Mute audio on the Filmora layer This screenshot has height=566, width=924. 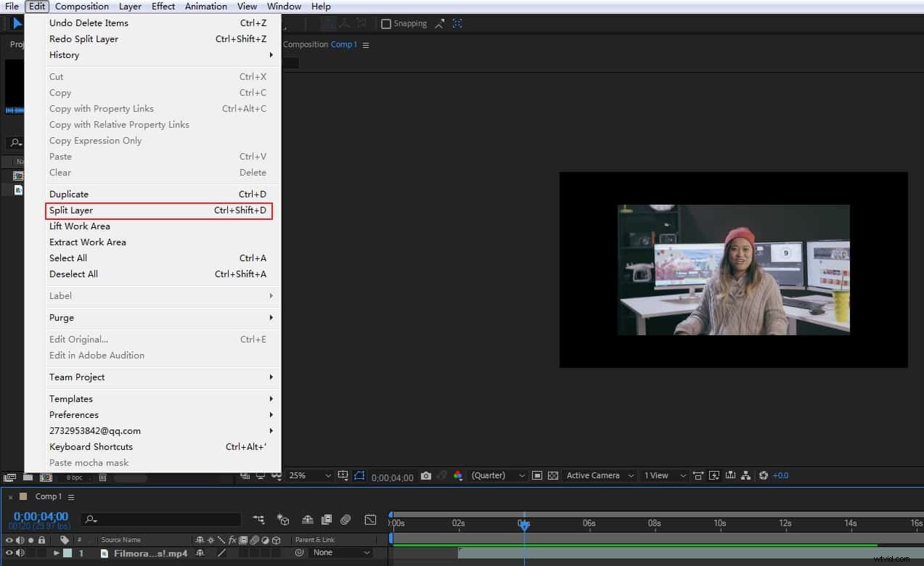point(20,553)
